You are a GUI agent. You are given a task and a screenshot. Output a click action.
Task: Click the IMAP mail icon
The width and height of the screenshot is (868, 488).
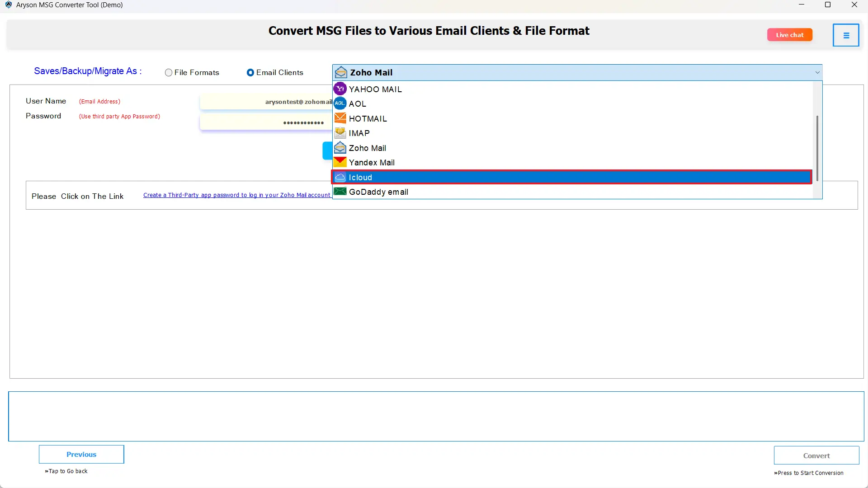pos(340,133)
